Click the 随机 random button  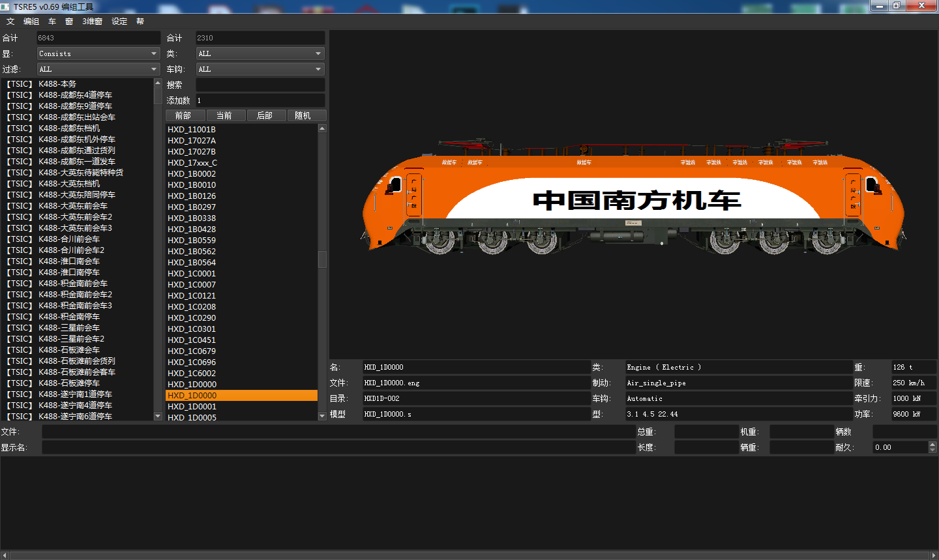click(x=306, y=115)
